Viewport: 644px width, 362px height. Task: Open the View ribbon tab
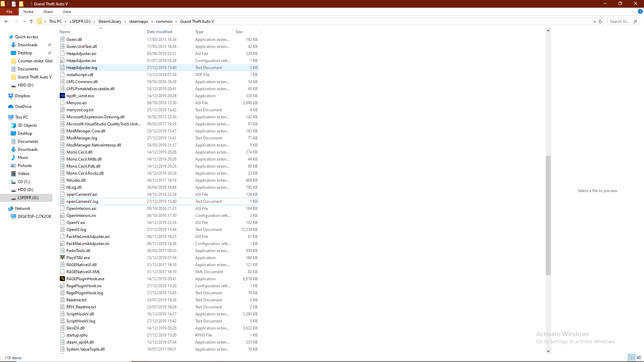coord(67,12)
